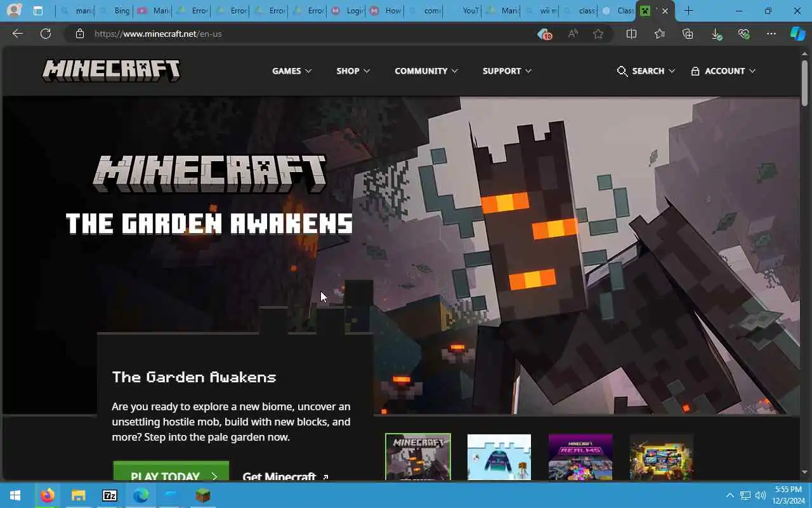Open the Edge profile icon
Image resolution: width=812 pixels, height=508 pixels.
point(14,11)
